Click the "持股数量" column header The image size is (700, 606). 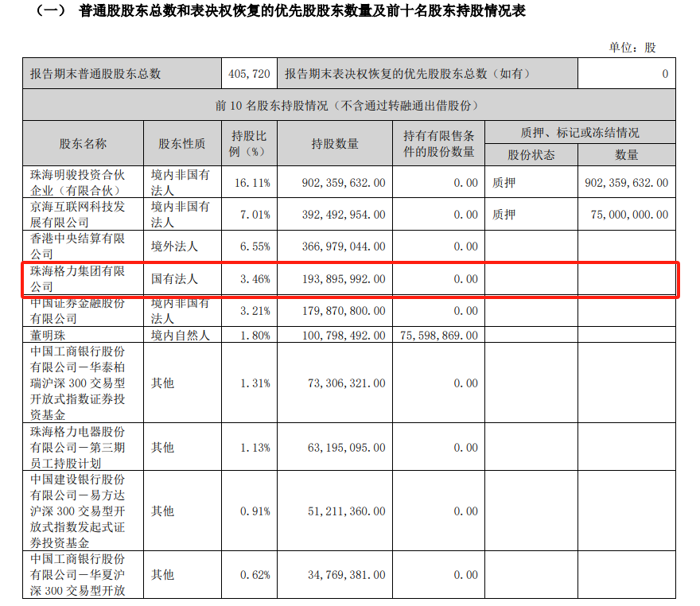click(x=335, y=144)
